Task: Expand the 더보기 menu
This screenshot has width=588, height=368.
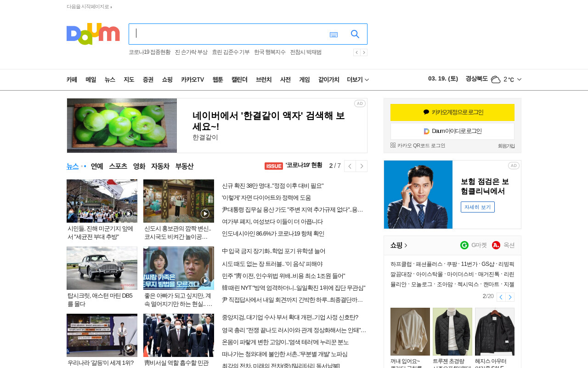Action: click(x=358, y=80)
